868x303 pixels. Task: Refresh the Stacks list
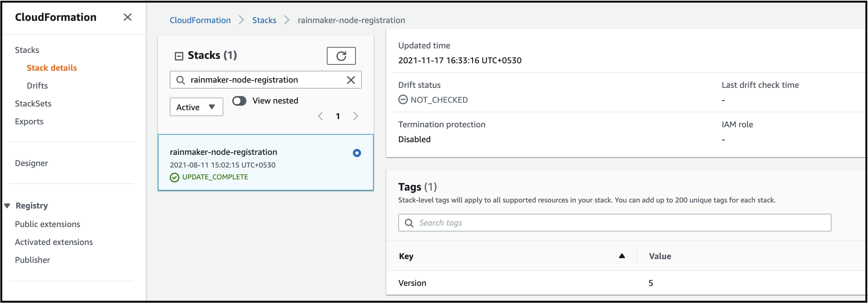pyautogui.click(x=341, y=56)
